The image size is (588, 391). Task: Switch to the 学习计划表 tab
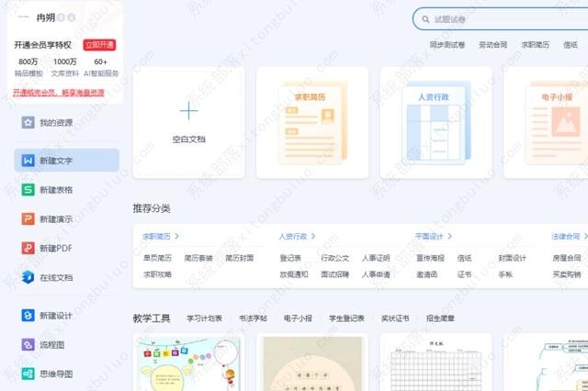click(x=204, y=318)
